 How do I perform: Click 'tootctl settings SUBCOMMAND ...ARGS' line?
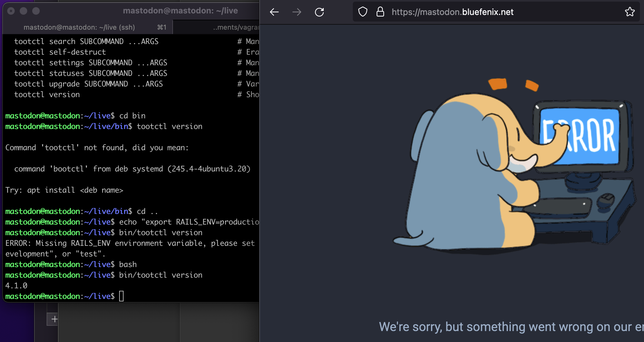[91, 62]
